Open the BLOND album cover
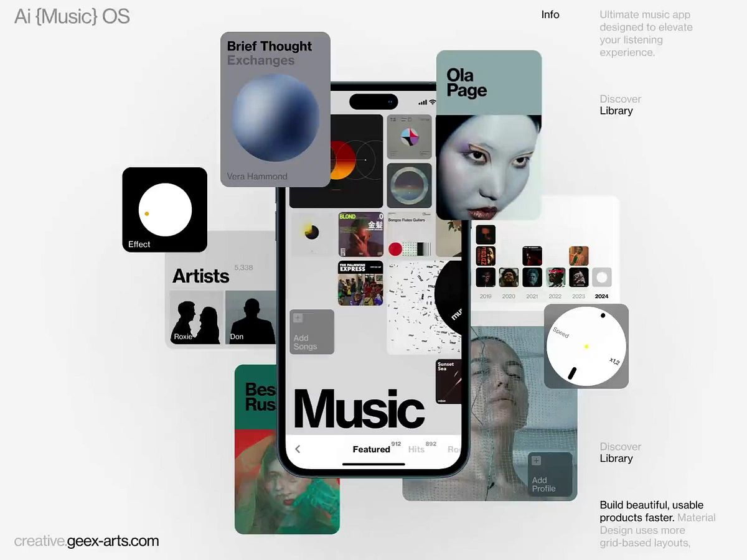Image resolution: width=747 pixels, height=560 pixels. point(360,234)
